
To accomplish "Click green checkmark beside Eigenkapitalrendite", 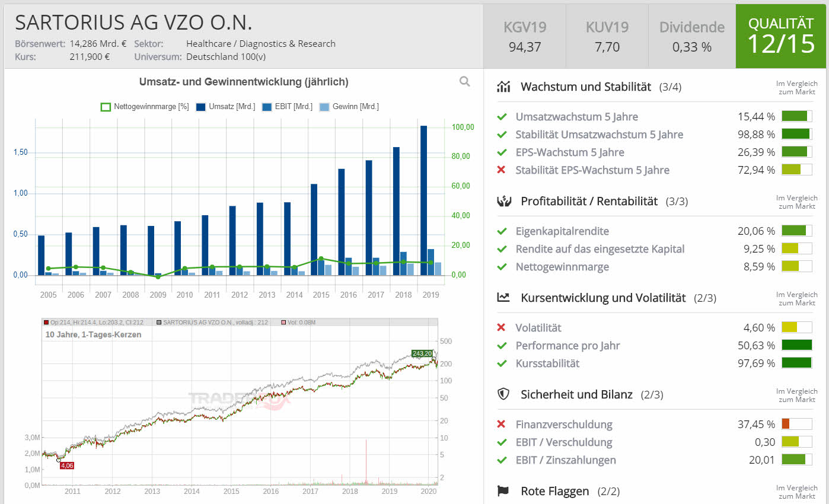I will [502, 231].
